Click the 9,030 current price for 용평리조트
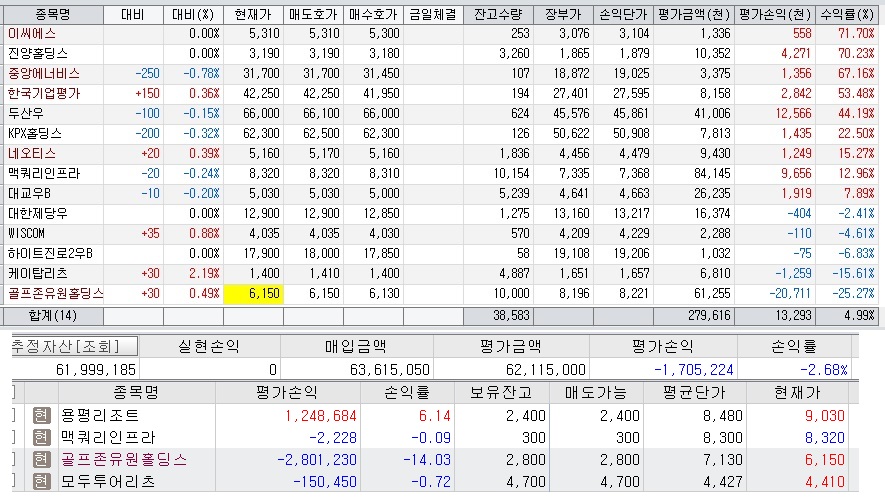 [x=825, y=416]
